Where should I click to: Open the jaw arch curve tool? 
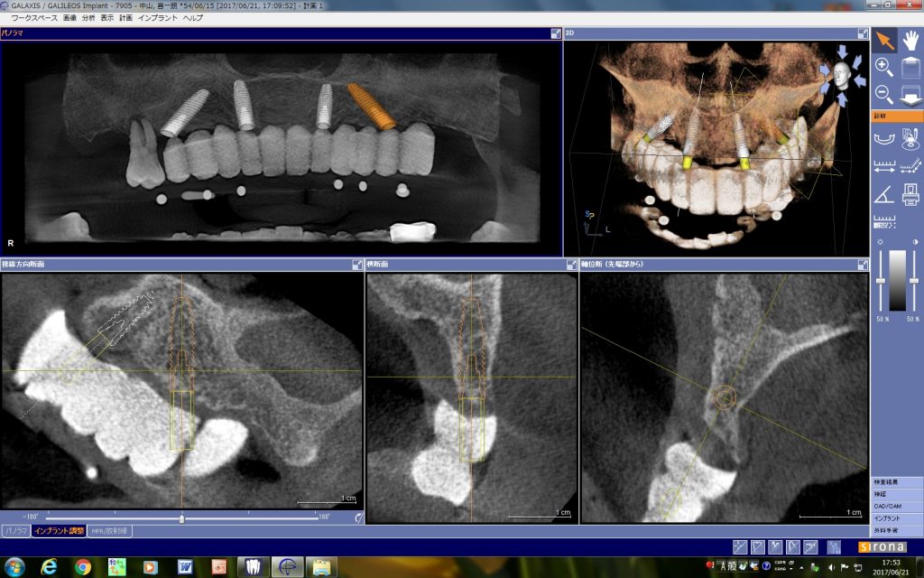pyautogui.click(x=884, y=139)
